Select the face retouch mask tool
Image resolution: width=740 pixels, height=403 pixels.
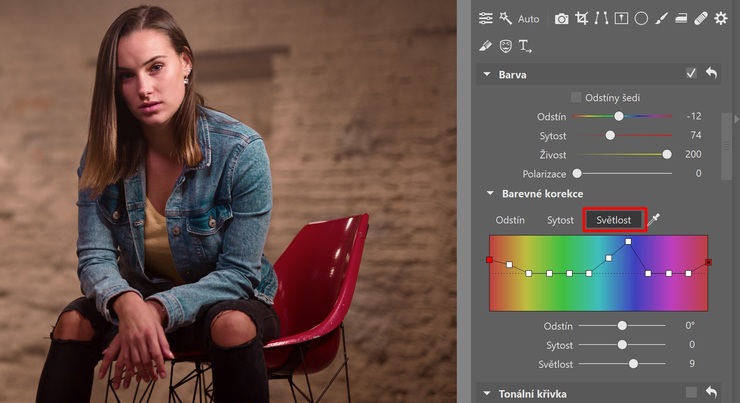coord(505,46)
